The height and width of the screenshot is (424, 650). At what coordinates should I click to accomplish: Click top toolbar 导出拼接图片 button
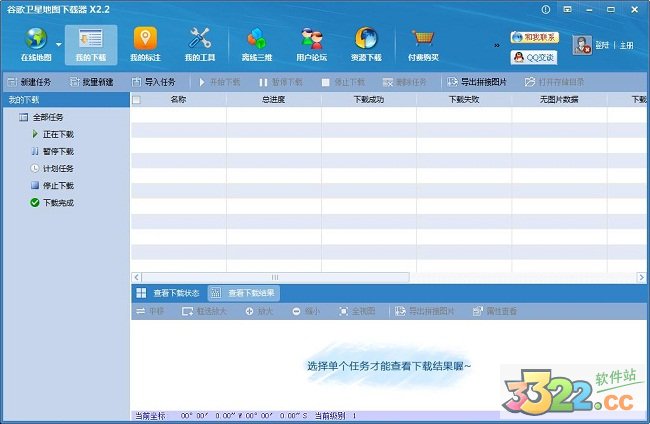click(x=477, y=82)
